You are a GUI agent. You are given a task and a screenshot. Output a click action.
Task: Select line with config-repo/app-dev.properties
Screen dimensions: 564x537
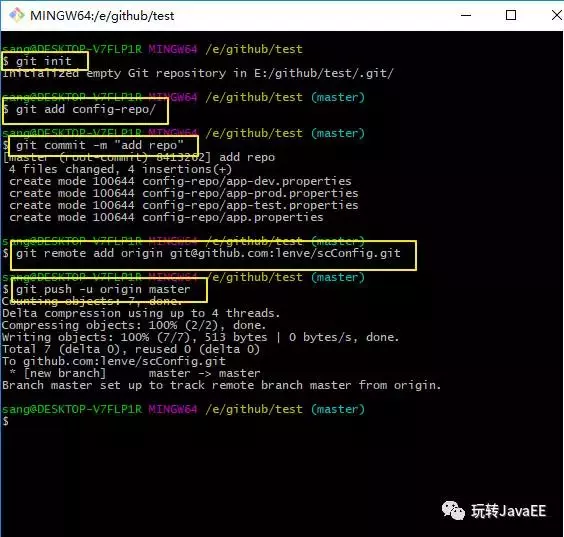coord(180,181)
